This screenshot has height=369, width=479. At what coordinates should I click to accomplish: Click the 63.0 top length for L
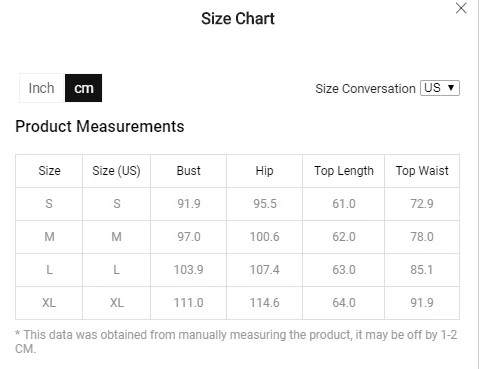tap(344, 270)
